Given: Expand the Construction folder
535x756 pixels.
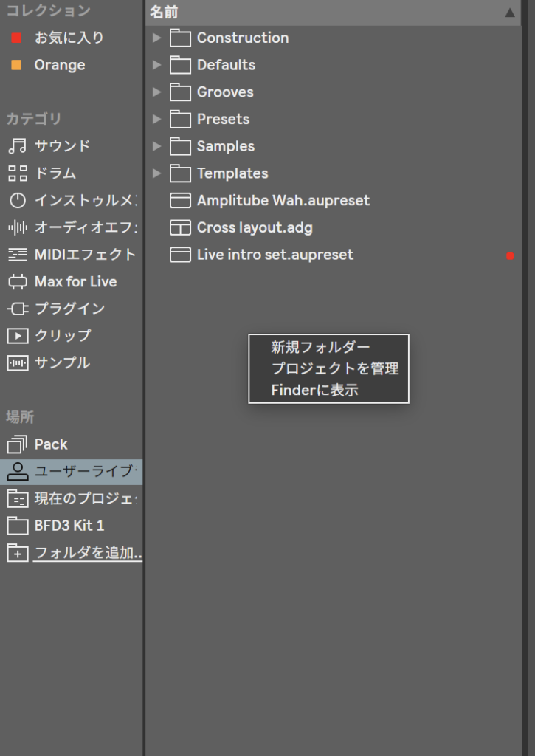Looking at the screenshot, I should (156, 38).
